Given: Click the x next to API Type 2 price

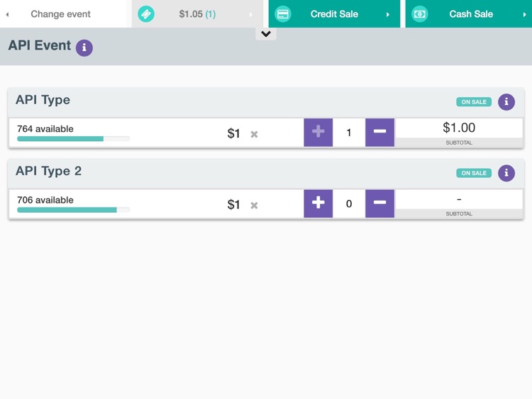Looking at the screenshot, I should pyautogui.click(x=254, y=206).
